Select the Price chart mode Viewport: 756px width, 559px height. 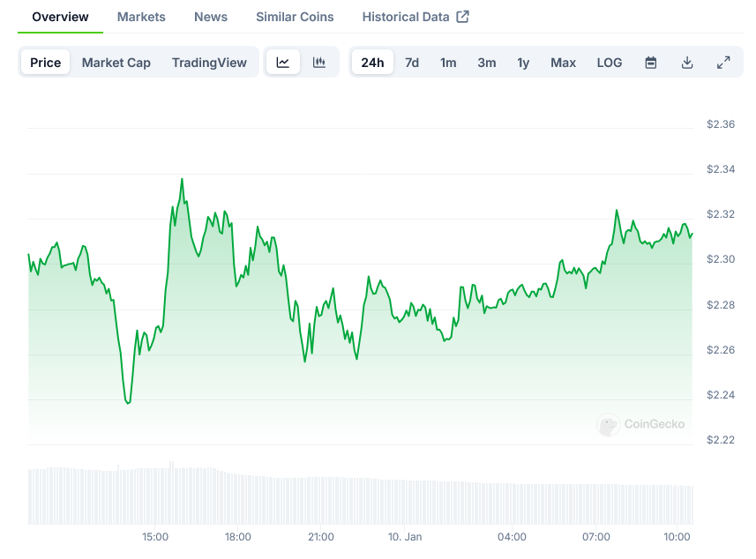click(46, 63)
